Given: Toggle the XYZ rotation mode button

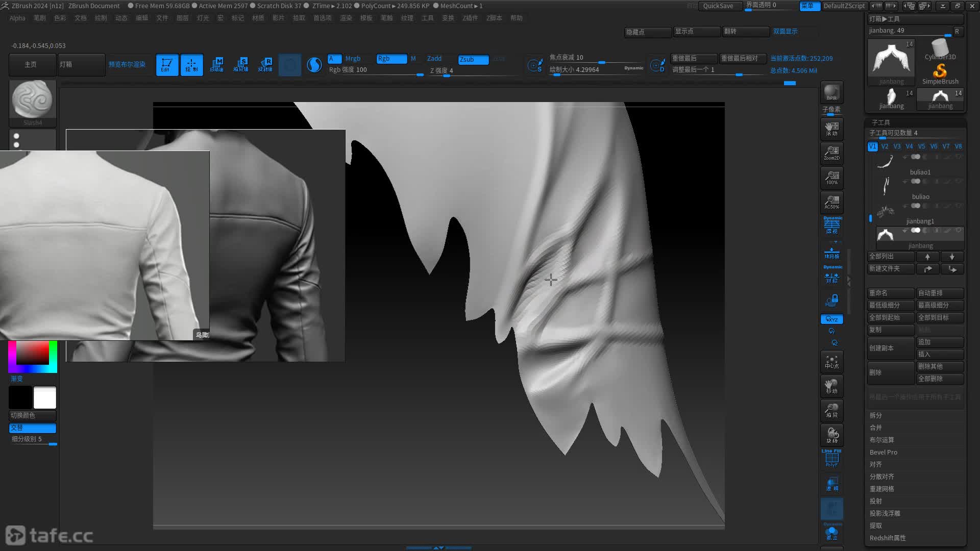Looking at the screenshot, I should (x=831, y=319).
